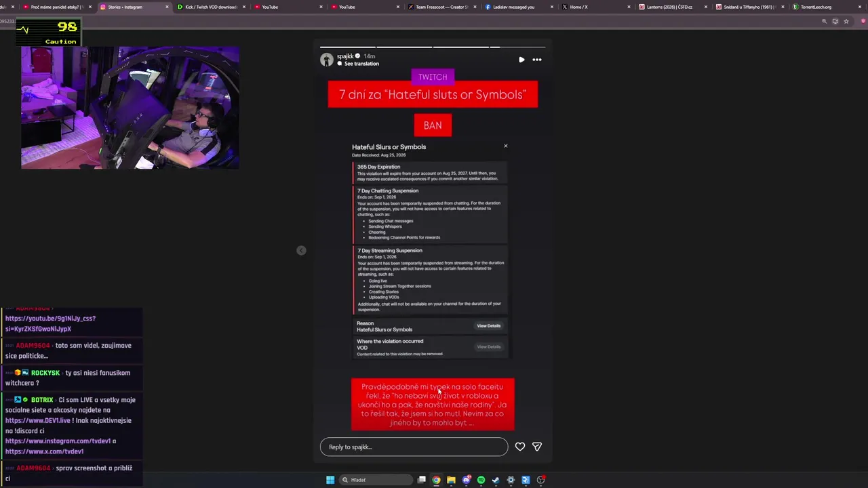Jump to the first story progress segment
This screenshot has width=868, height=488.
347,47
